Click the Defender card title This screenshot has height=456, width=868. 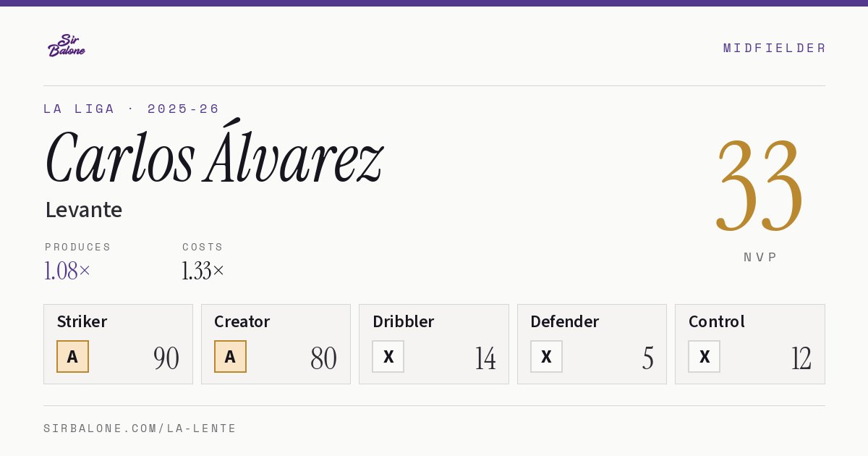coord(564,321)
